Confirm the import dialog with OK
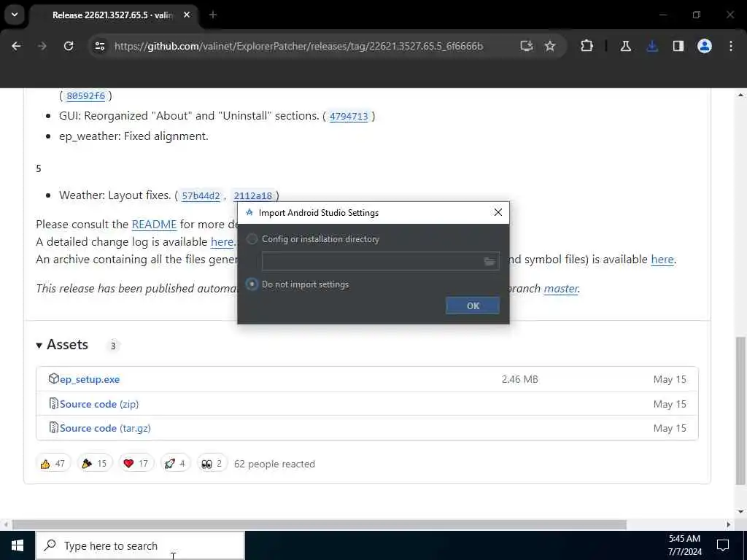Screen dimensions: 747x560 click(x=473, y=306)
